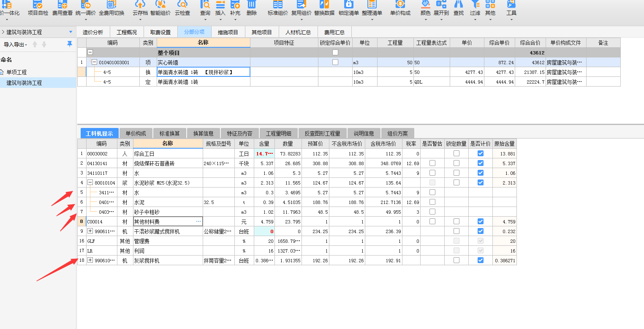Click the 颜色 paint bucket icon
Viewport: 644px width, 329px height.
pos(425,5)
